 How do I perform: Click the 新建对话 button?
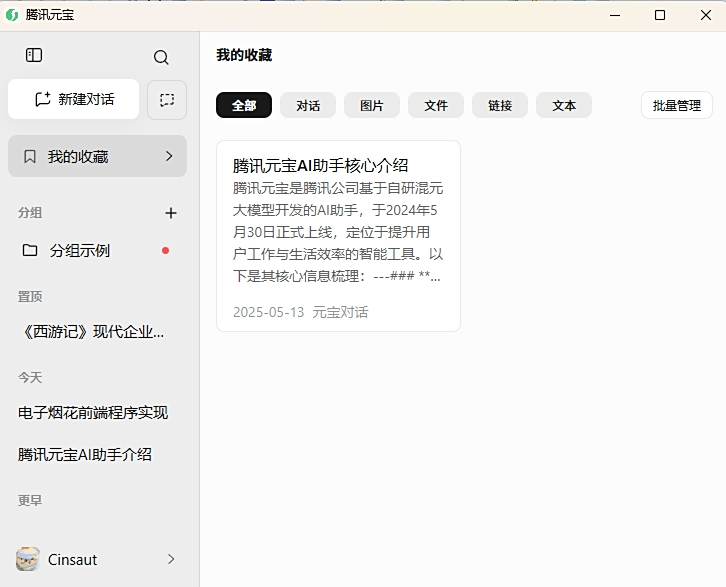(x=74, y=100)
